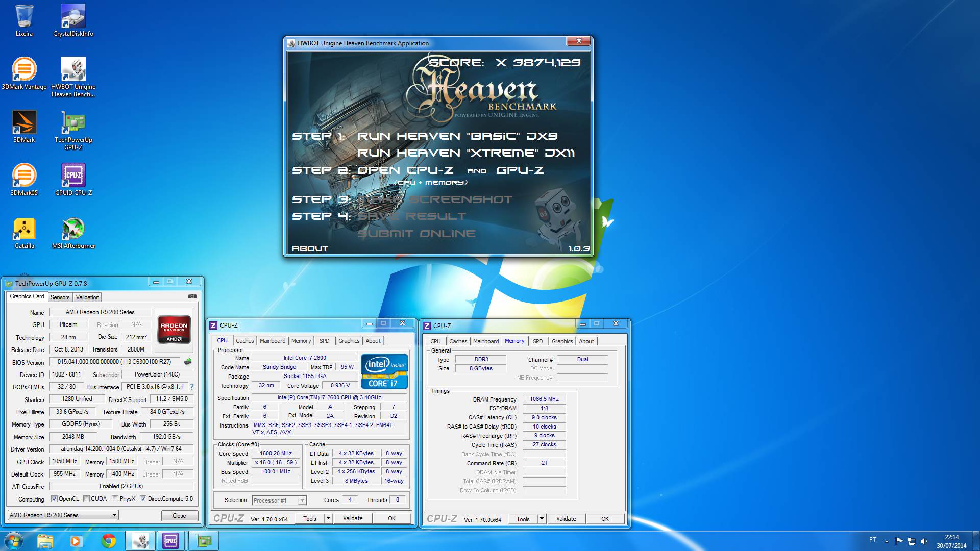Launch 3DMark desktop shortcut
Image resolution: width=980 pixels, height=551 pixels.
[24, 127]
